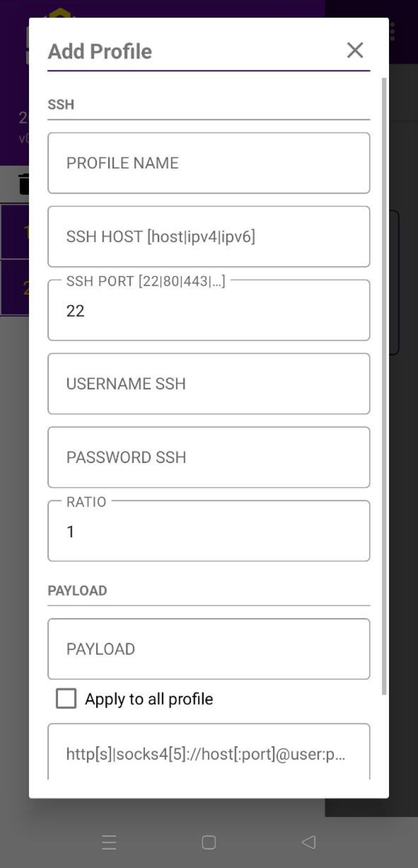Focus the http/socks proxy address field
The image size is (418, 868).
point(208,754)
